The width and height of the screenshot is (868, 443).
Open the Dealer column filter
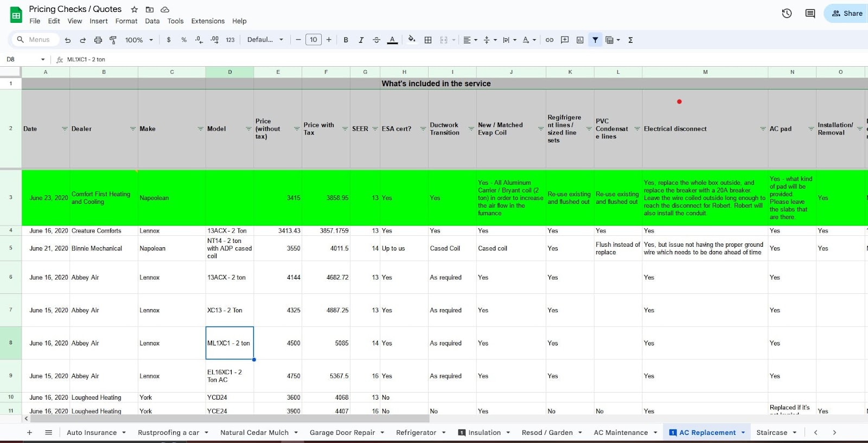(133, 129)
